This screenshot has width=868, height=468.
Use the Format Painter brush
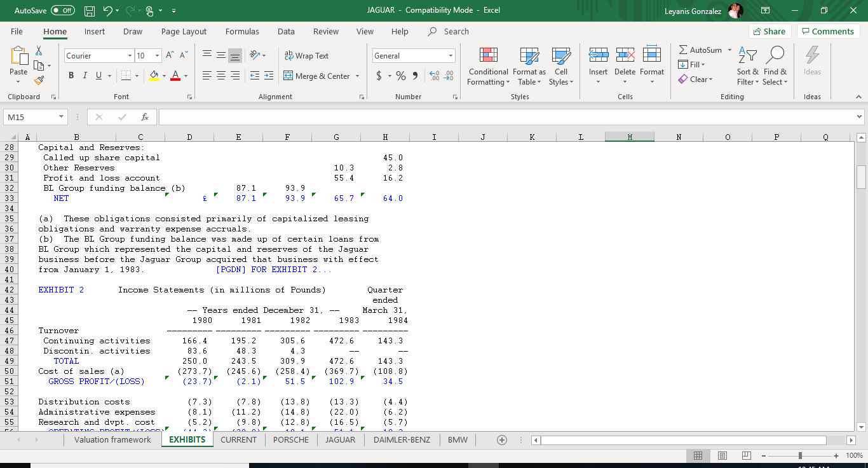click(x=39, y=81)
